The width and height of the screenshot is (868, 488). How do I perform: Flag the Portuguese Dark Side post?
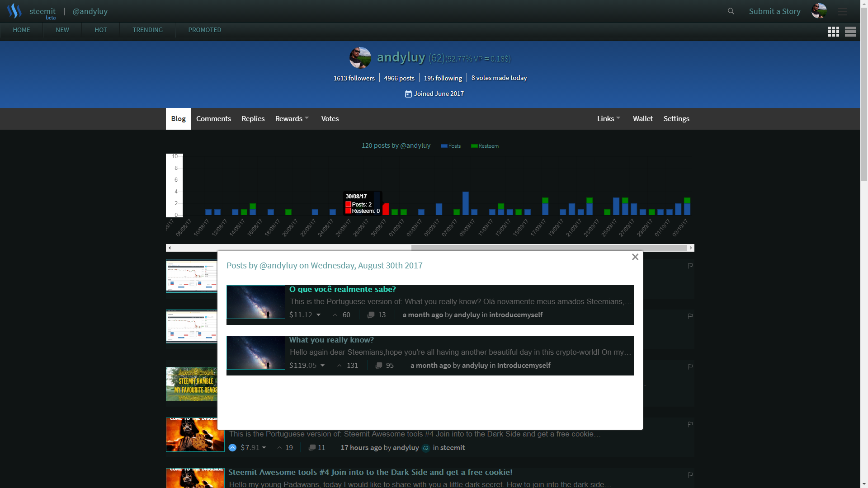[x=690, y=424]
